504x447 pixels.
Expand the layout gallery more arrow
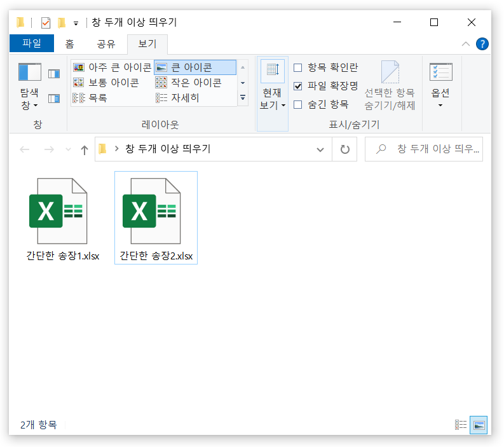[x=243, y=97]
